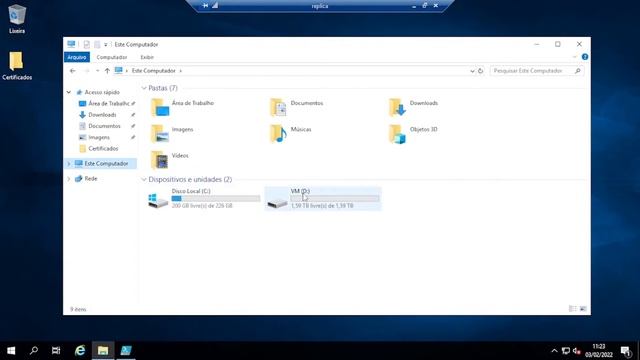Open the Vídeos folder
This screenshot has height=360, width=640.
tap(169, 160)
